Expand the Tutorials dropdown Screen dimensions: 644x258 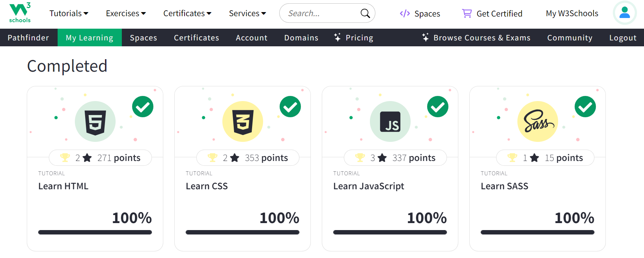(x=69, y=13)
